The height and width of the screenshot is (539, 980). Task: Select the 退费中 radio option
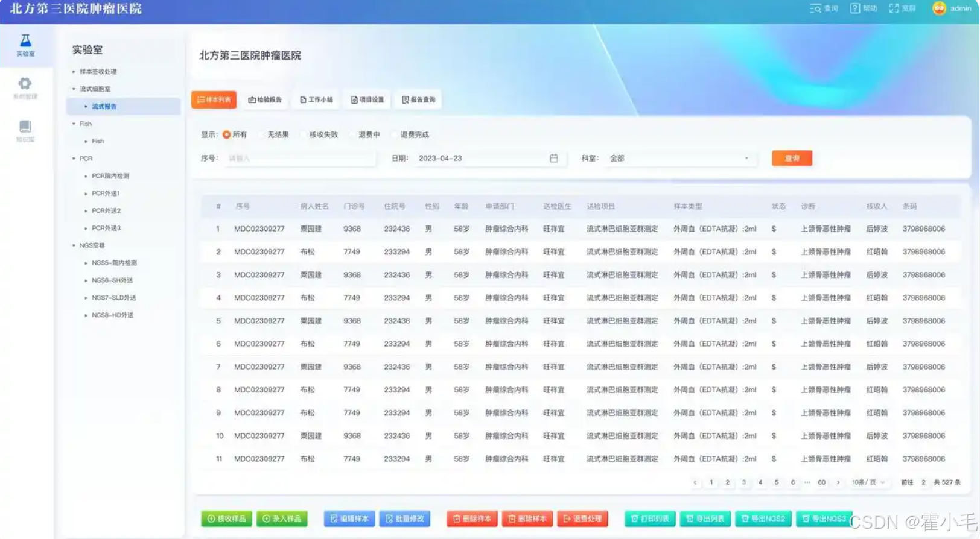[364, 134]
